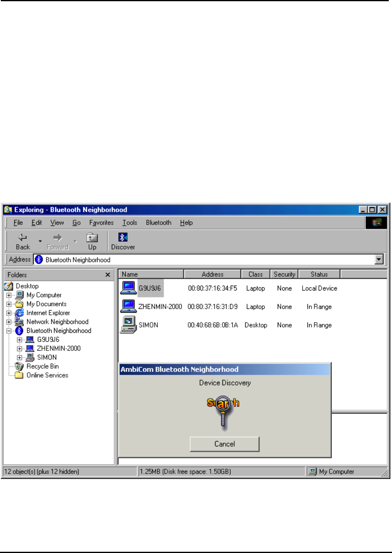Start a Bluetooth Discover scan

pyautogui.click(x=123, y=241)
